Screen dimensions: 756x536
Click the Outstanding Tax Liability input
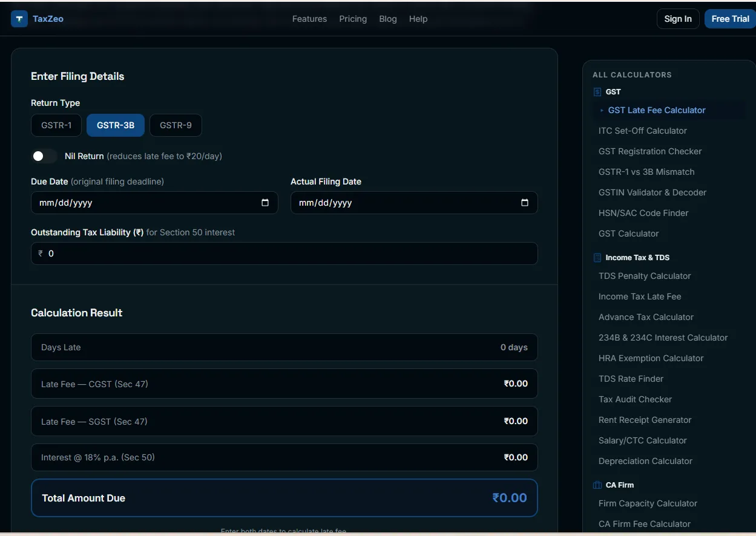coord(284,253)
